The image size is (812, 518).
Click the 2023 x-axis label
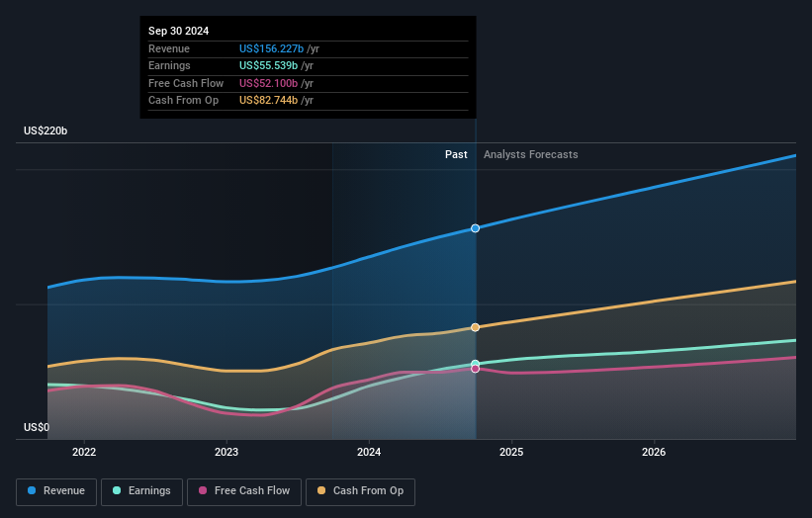pos(226,452)
